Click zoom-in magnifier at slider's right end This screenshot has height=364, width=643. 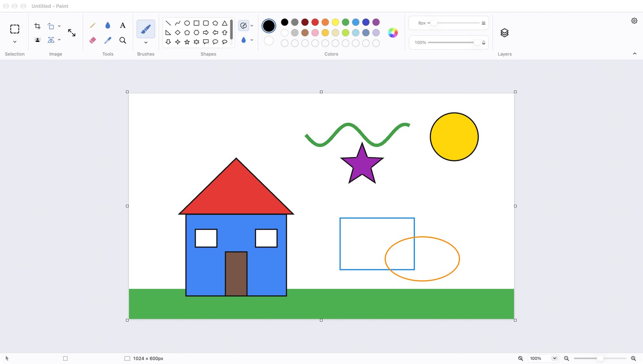633,358
